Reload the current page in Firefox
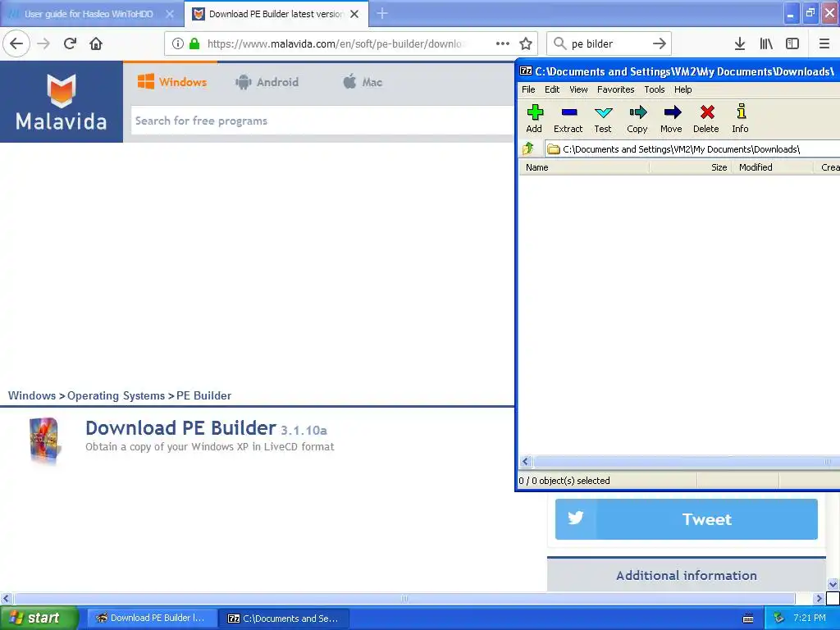Image resolution: width=840 pixels, height=630 pixels. point(70,43)
